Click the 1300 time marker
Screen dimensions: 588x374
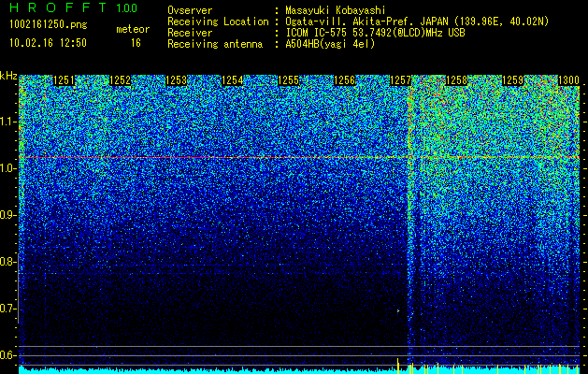[x=569, y=80]
